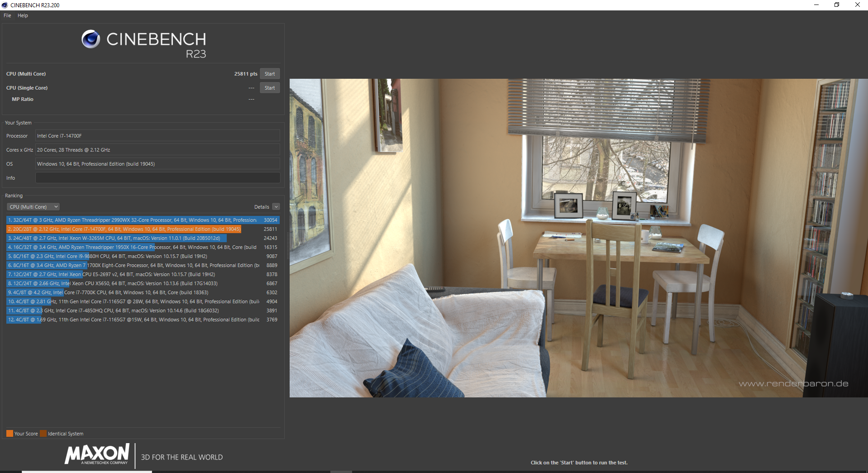The height and width of the screenshot is (473, 868).
Task: Open the File menu
Action: pyautogui.click(x=7, y=15)
